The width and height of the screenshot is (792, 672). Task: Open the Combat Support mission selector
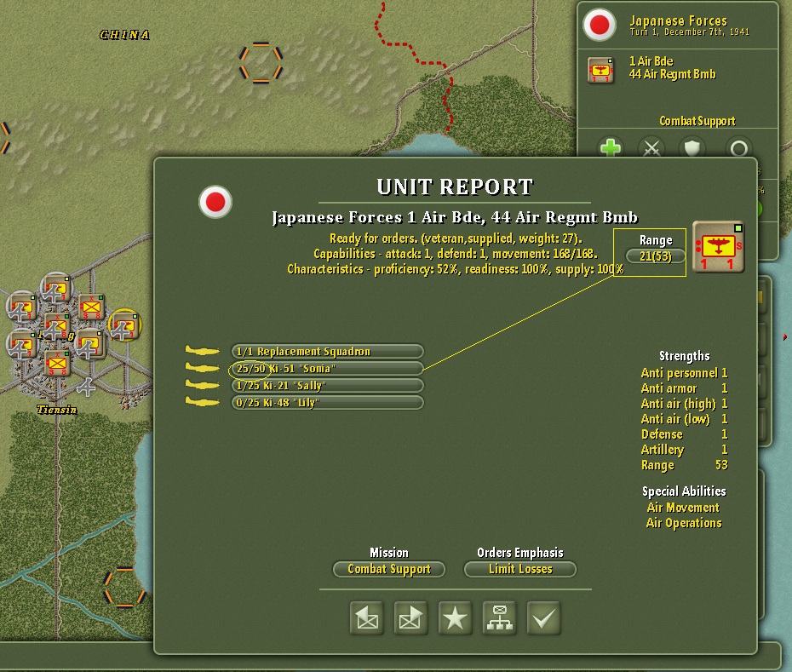point(389,569)
